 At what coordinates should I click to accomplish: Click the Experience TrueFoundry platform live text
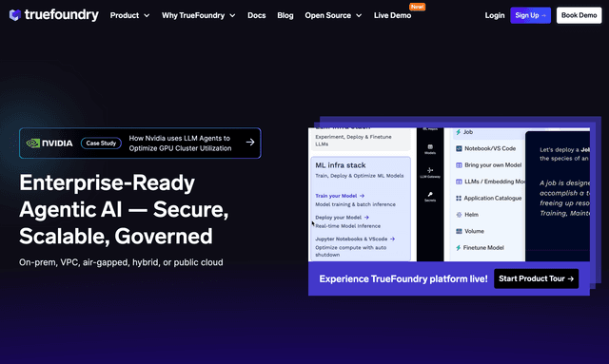click(403, 279)
